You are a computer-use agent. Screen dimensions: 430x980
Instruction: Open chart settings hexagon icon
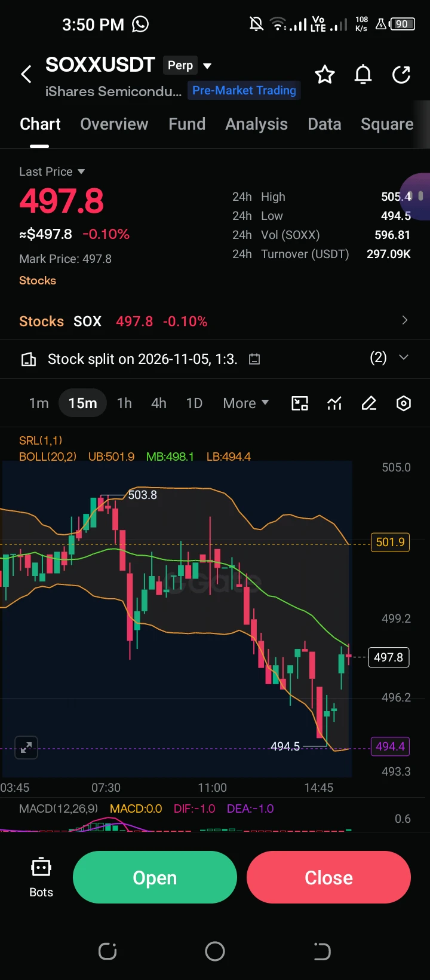coord(404,403)
